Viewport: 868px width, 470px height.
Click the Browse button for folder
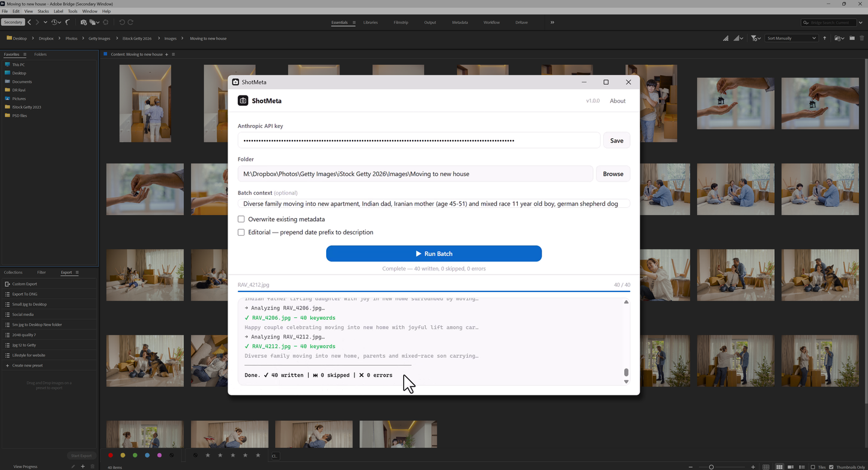pyautogui.click(x=613, y=174)
